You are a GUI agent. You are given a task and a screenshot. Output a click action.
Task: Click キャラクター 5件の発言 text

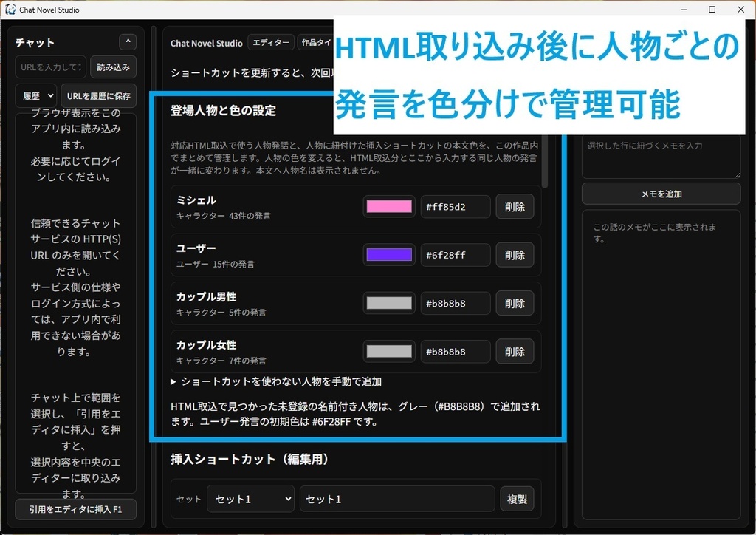click(221, 312)
